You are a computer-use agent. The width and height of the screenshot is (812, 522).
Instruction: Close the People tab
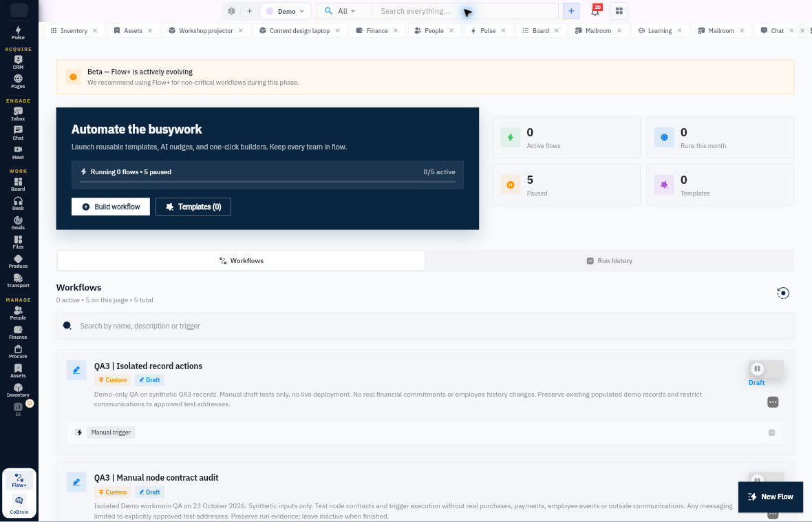coord(451,30)
